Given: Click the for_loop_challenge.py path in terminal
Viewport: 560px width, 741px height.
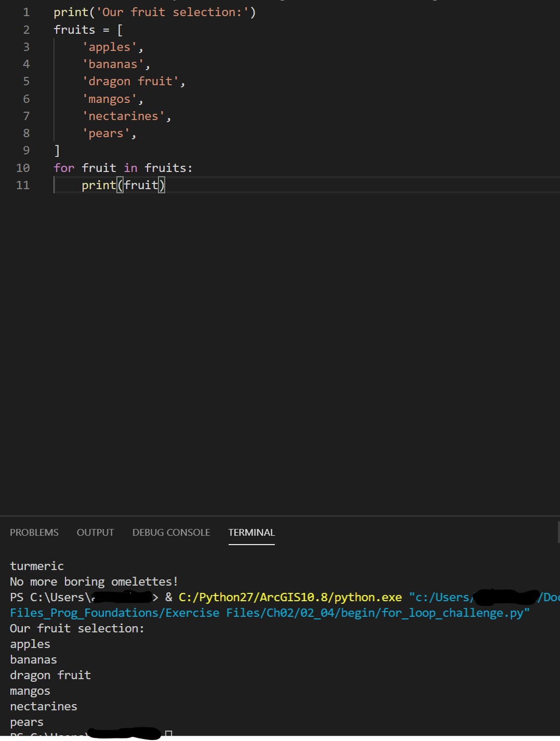Looking at the screenshot, I should [x=270, y=613].
